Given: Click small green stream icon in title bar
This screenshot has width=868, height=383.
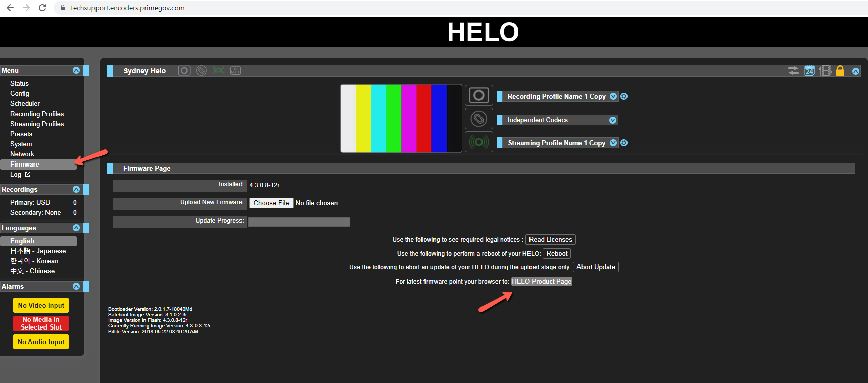Looking at the screenshot, I should (218, 71).
